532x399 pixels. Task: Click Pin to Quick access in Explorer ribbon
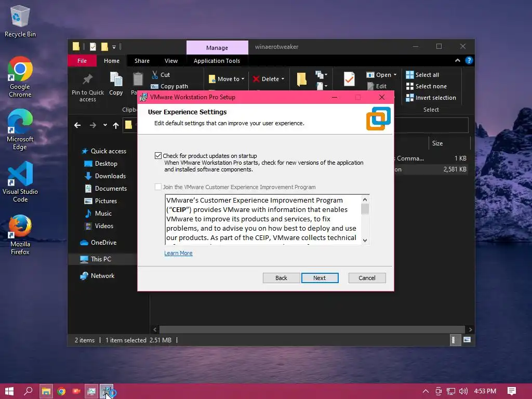coord(87,87)
